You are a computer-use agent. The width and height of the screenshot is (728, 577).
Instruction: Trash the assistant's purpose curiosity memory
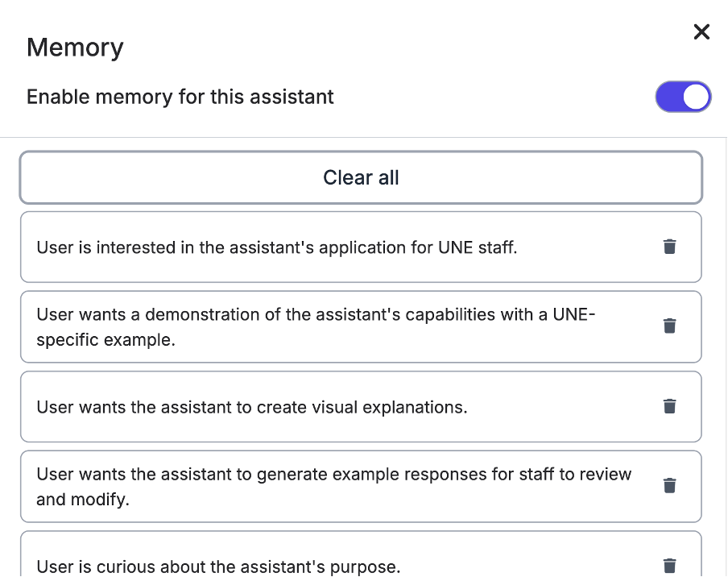tap(669, 566)
